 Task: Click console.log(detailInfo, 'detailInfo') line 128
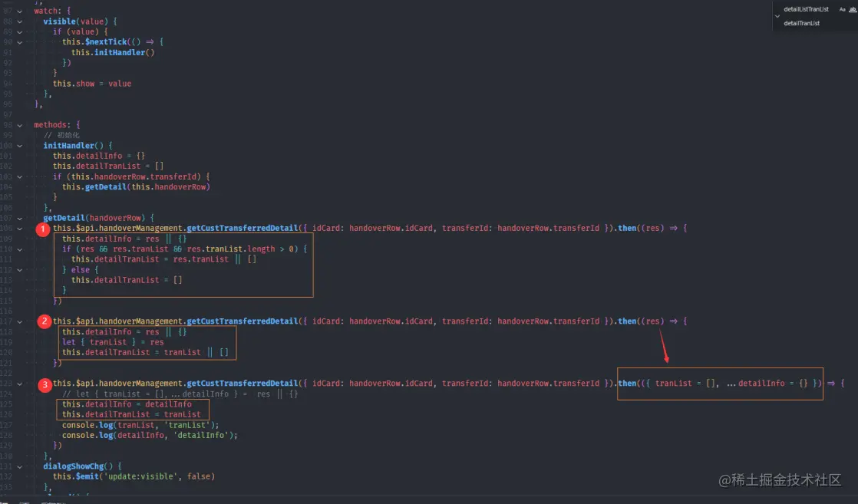coord(150,435)
